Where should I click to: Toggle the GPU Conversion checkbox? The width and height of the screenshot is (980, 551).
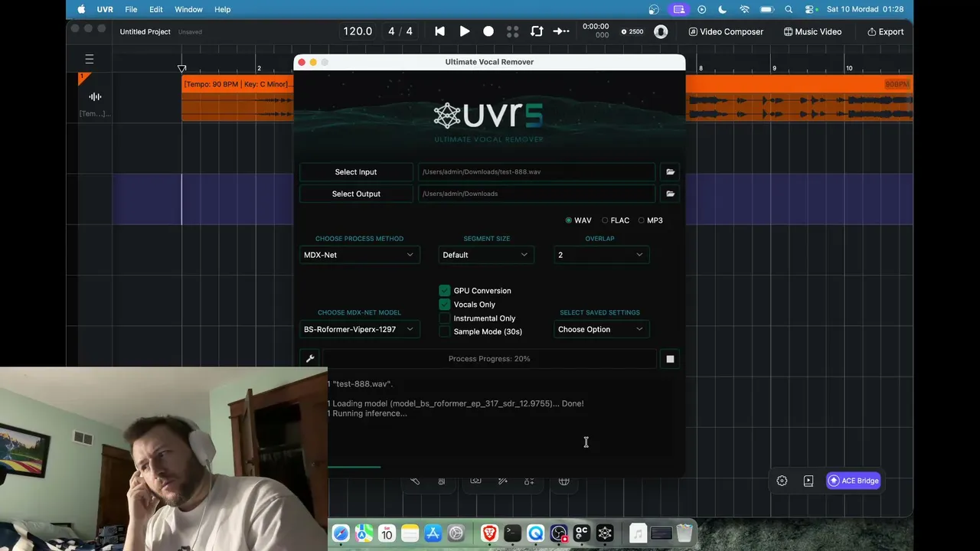point(445,291)
